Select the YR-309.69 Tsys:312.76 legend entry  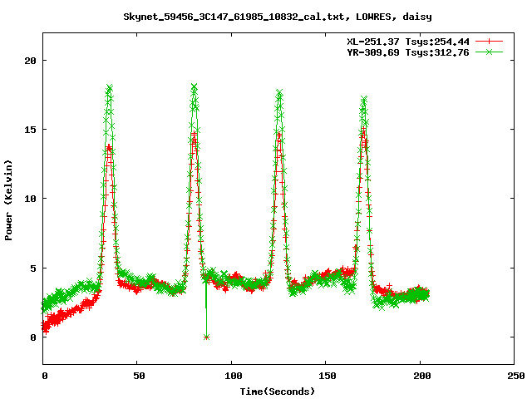408,52
